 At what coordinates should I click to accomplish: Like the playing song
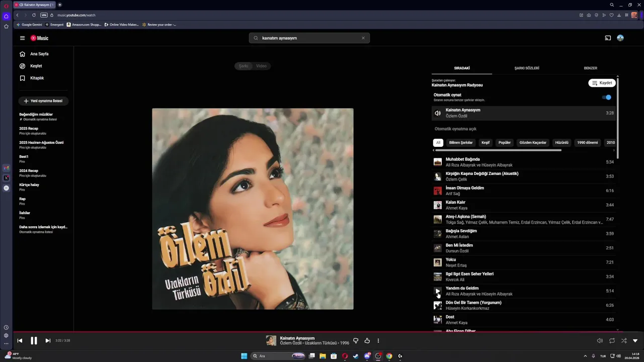[367, 340]
